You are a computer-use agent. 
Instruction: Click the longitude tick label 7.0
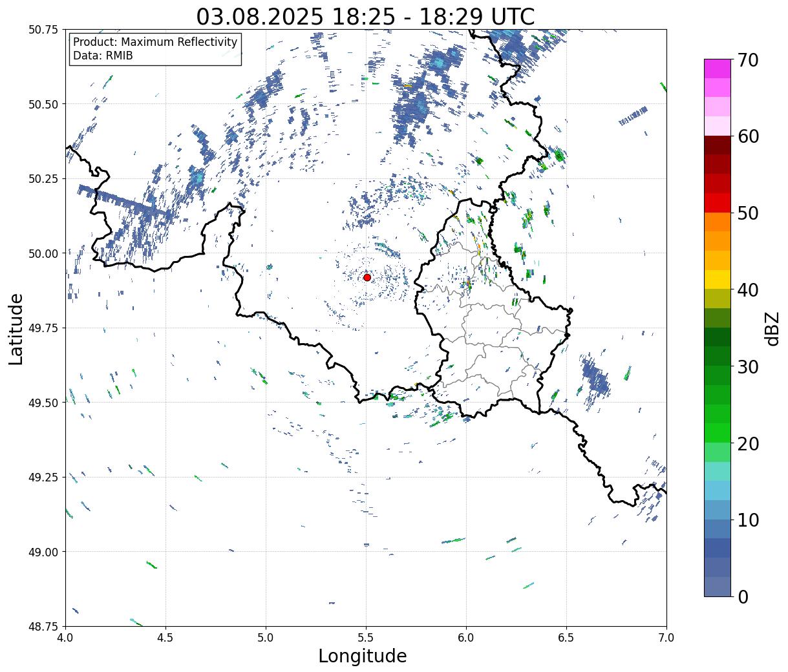pos(666,638)
